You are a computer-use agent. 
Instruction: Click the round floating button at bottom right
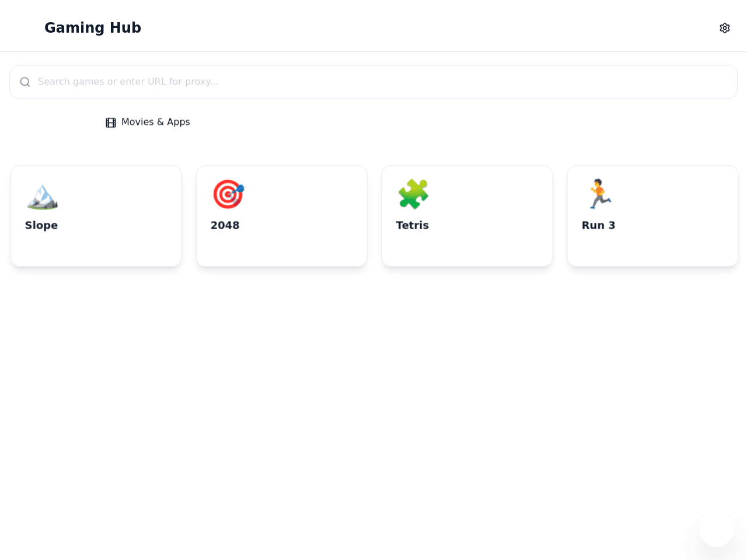(717, 530)
